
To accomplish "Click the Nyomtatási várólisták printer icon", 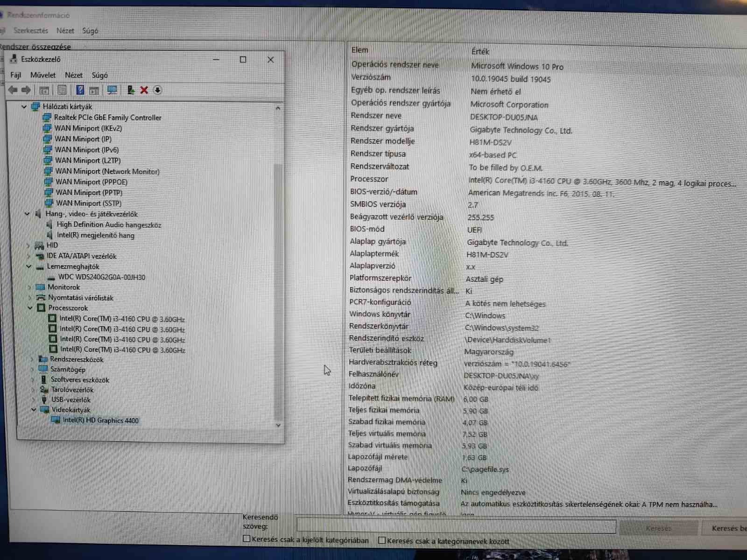I will point(41,298).
